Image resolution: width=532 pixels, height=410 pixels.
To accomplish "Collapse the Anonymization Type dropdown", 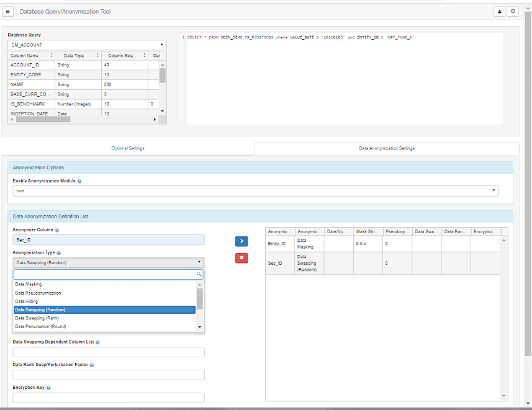I will point(109,262).
